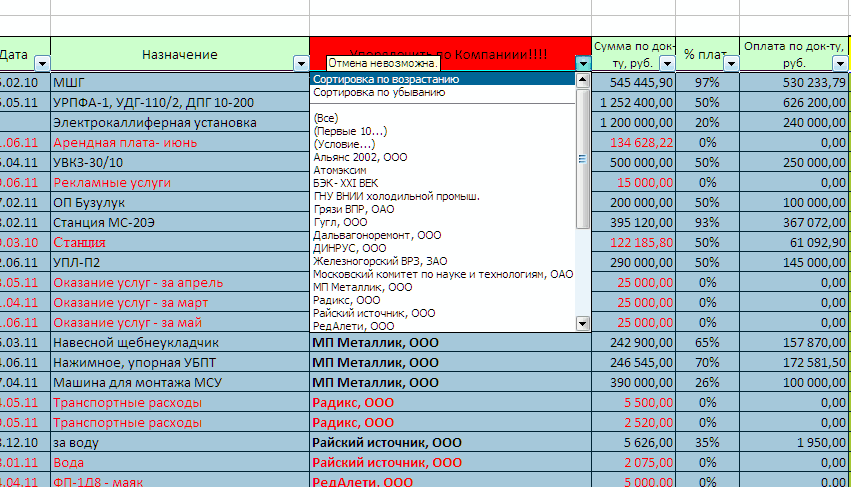851x487 pixels.
Task: Select Райский источник, ООО in dropdown list
Action: coord(443,313)
